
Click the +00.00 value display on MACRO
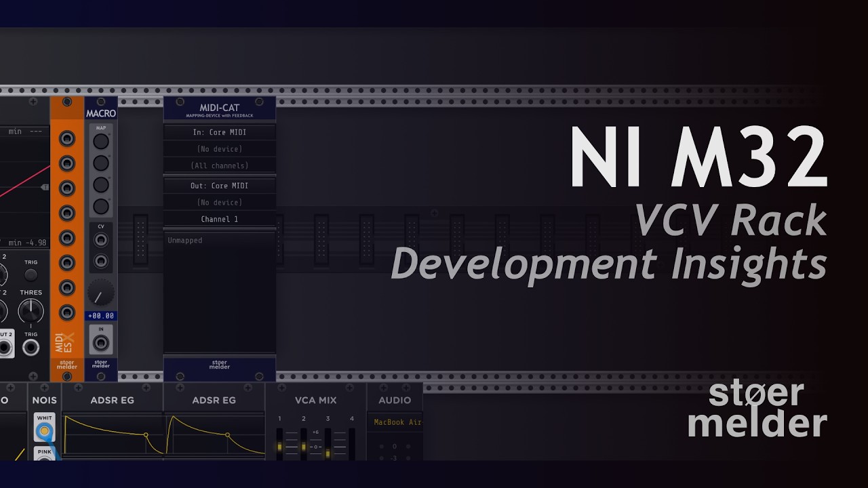(x=101, y=316)
